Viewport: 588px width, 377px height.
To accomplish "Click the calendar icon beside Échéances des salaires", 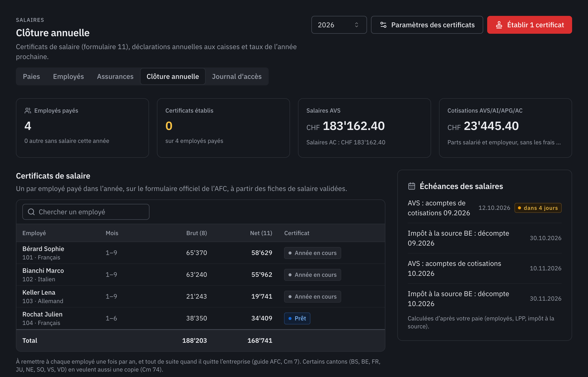I will pyautogui.click(x=411, y=186).
